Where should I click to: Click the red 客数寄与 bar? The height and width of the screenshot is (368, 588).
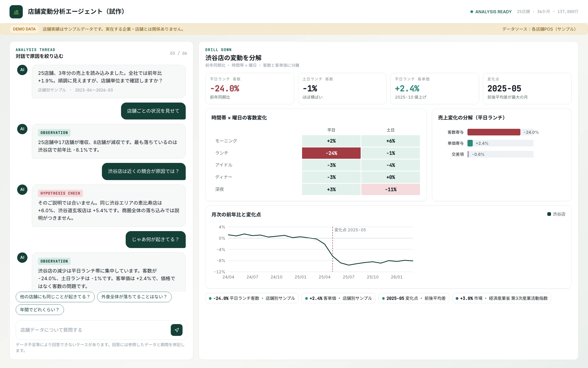pos(494,132)
